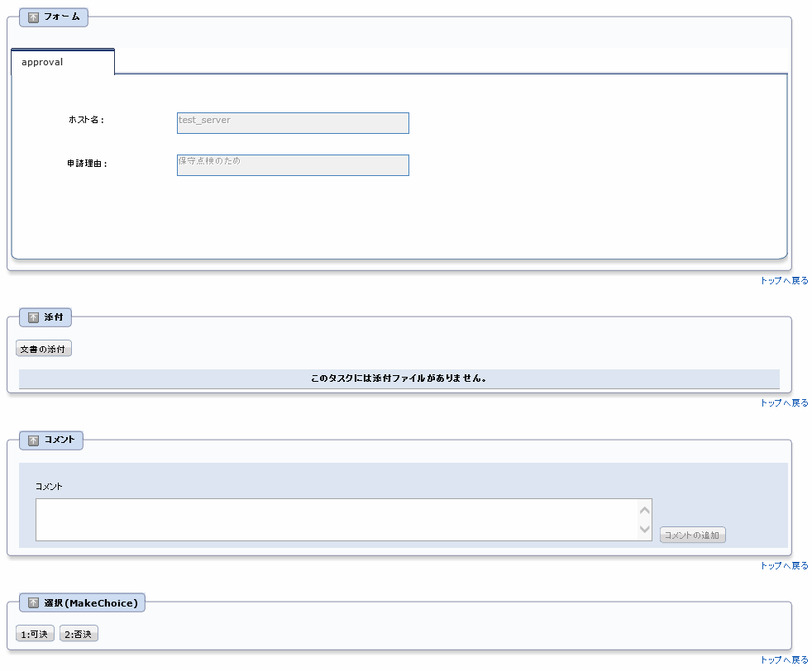Viewport: 812px width, 671px height.
Task: Follow トップへ戻る link below フォーム section
Action: (x=784, y=280)
